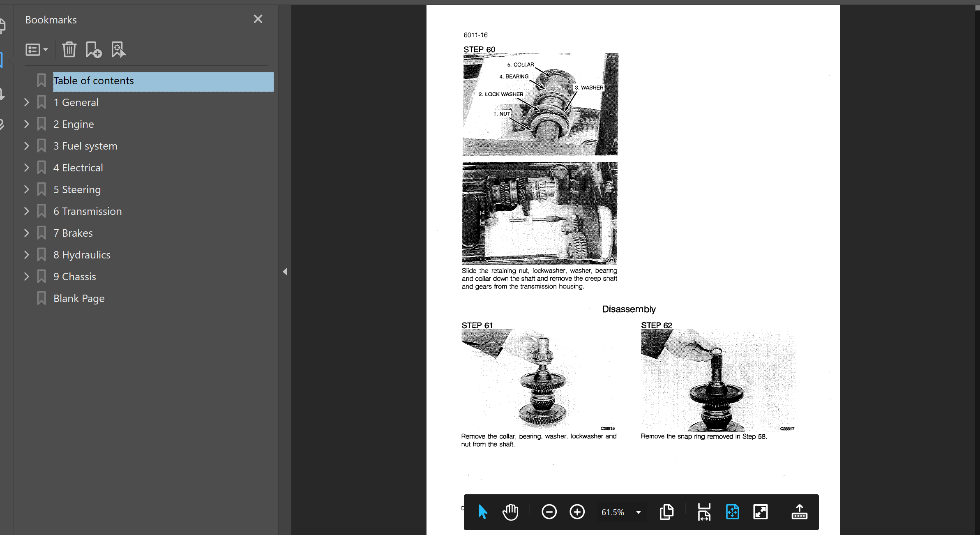Activate the selection arrow tool
Screen dimensions: 980x535
click(482, 512)
